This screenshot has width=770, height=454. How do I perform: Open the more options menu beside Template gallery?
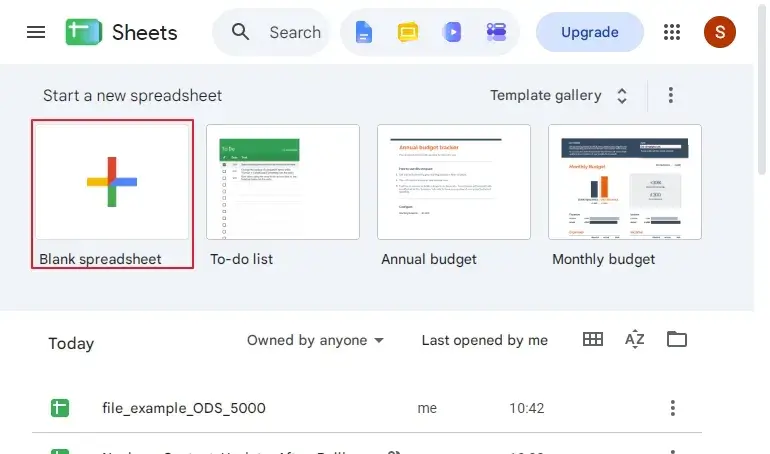pos(670,95)
